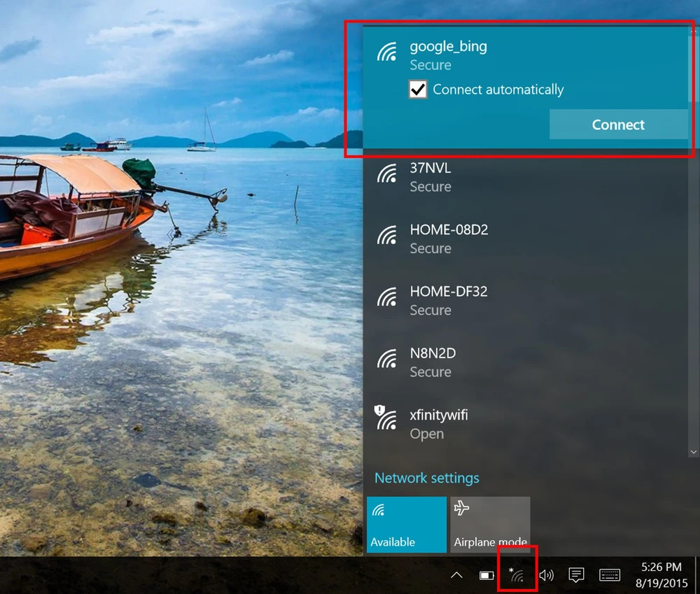Uncheck the Connect automatically checkbox
Image resolution: width=700 pixels, height=594 pixels.
point(418,90)
